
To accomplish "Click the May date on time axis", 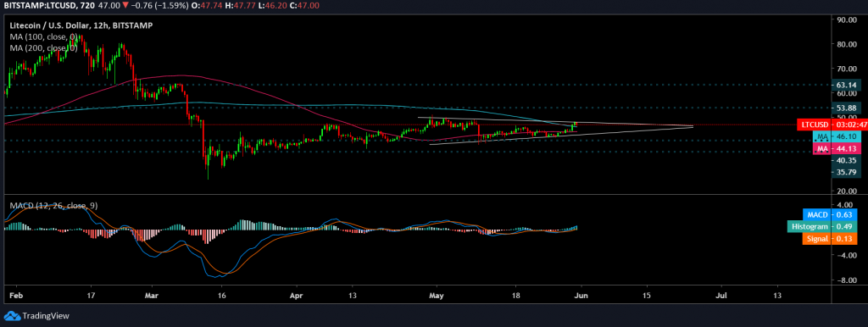I will pyautogui.click(x=437, y=296).
